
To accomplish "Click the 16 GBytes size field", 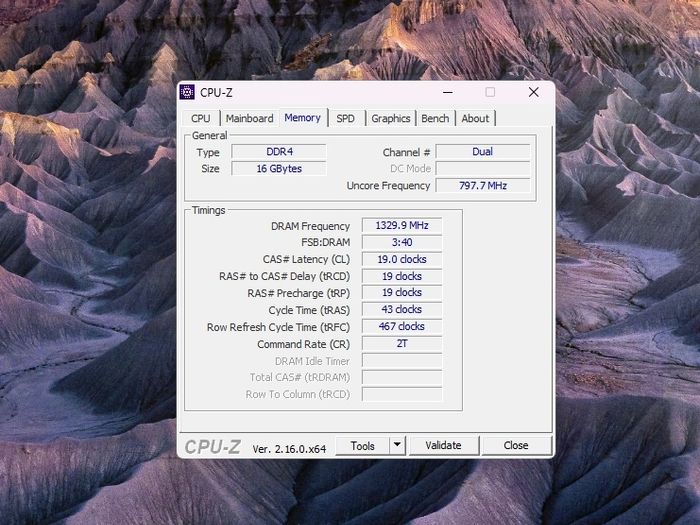I will pos(279,169).
